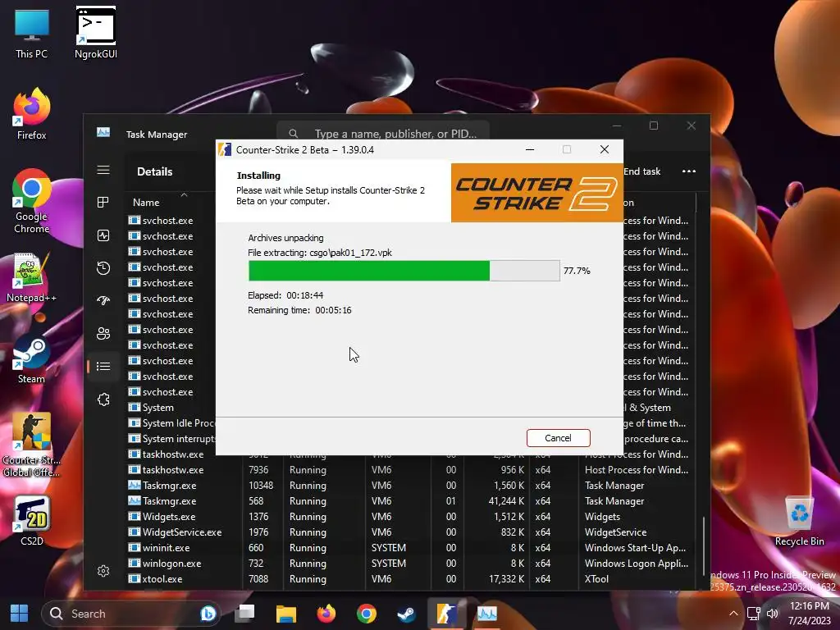
Task: Select Taskmgr.exe with PID 10348
Action: (410, 486)
